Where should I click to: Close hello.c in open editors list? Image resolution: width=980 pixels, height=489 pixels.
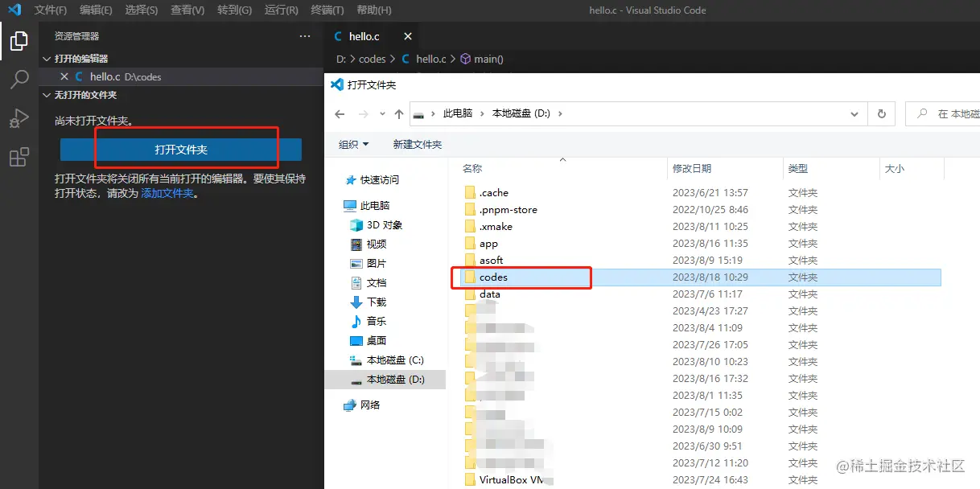point(64,76)
